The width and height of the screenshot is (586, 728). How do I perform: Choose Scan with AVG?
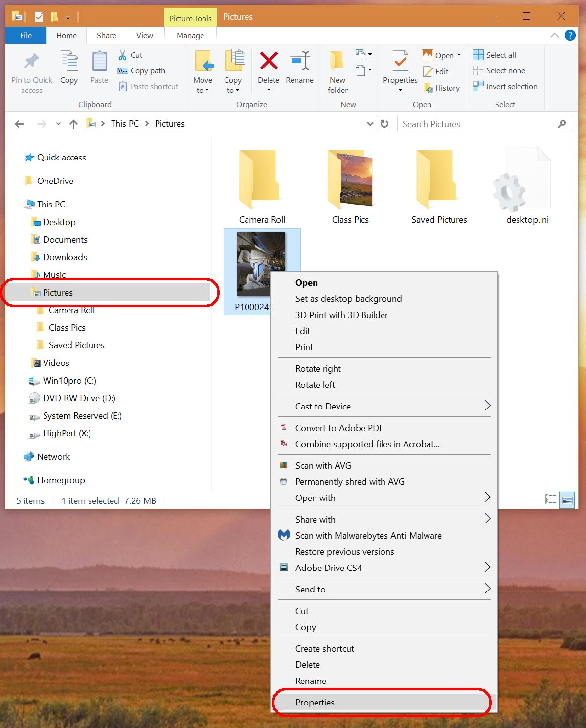pyautogui.click(x=323, y=466)
